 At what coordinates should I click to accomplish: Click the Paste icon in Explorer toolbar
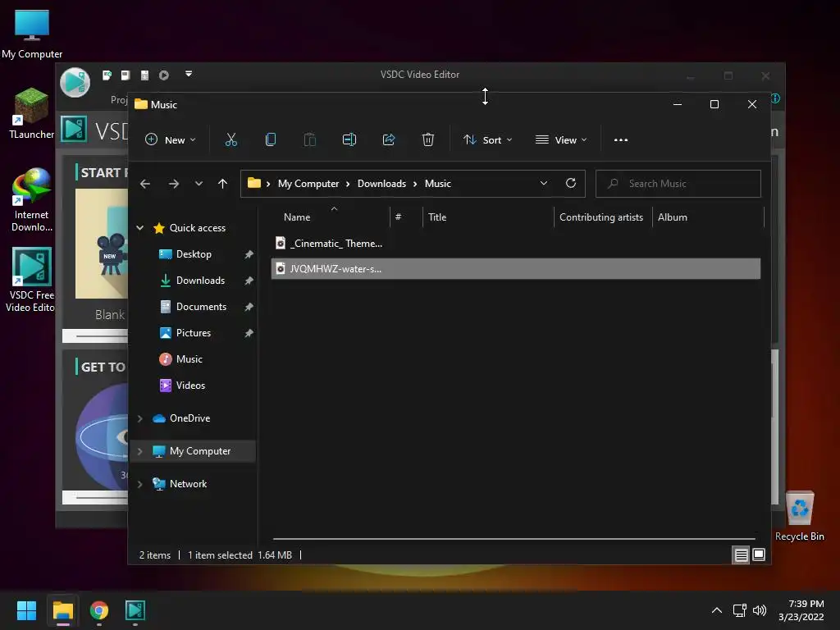coord(309,139)
